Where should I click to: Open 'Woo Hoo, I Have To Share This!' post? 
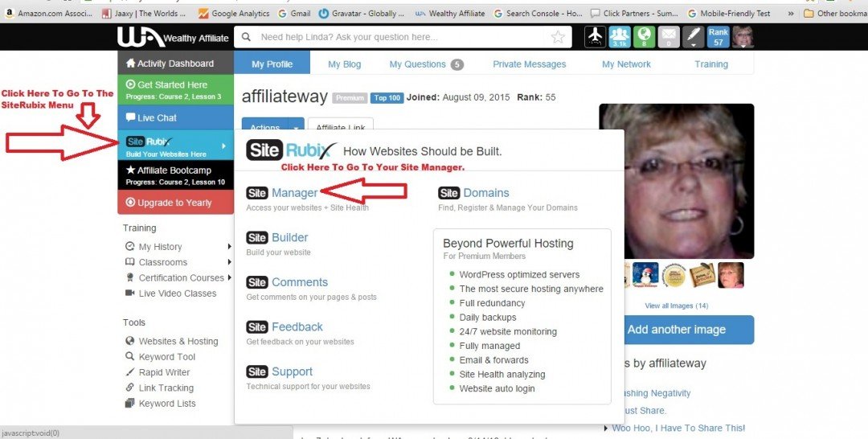point(678,428)
